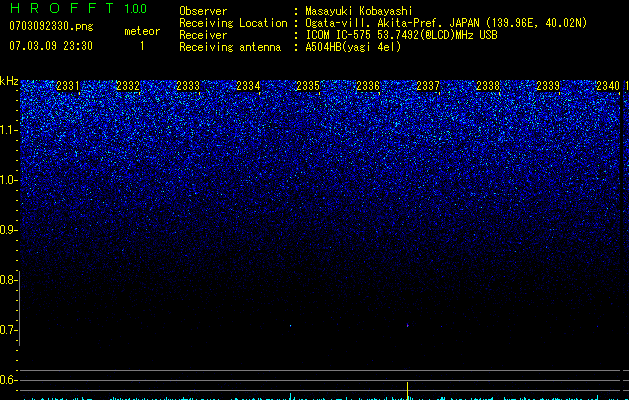Click the Receiver label
Viewport: 629px width, 400px height.
tap(203, 35)
